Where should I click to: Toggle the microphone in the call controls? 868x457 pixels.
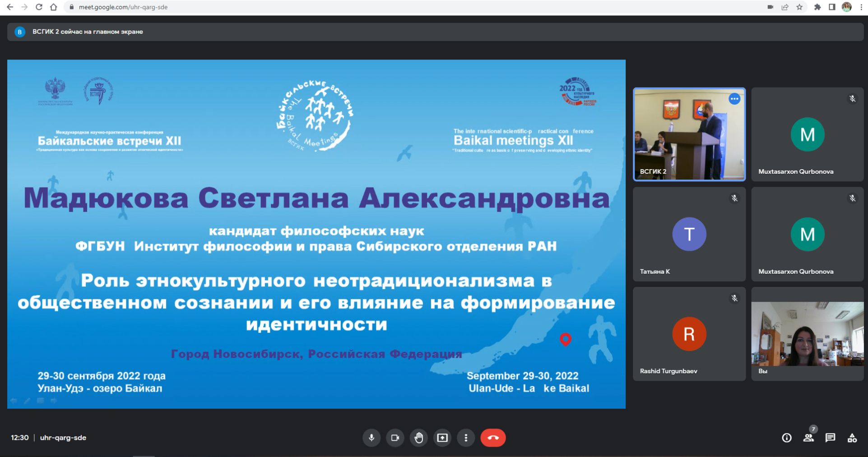pos(371,438)
